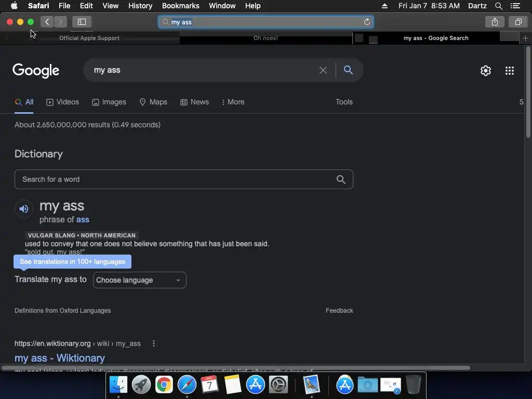
Task: Open the search Tools button
Action: click(344, 102)
